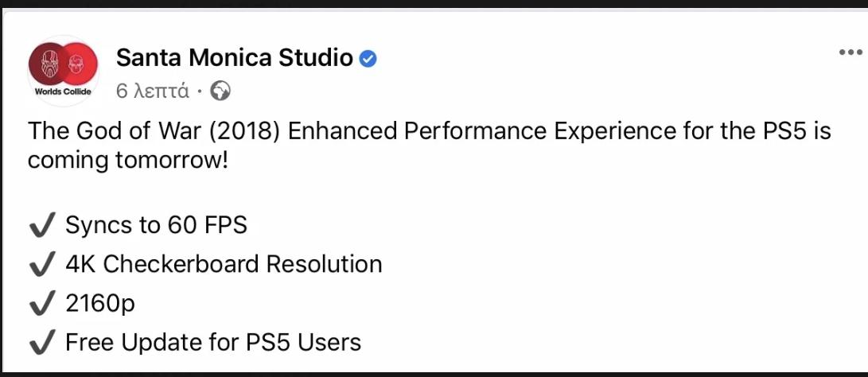Click the globe public audience icon
Image resolution: width=868 pixels, height=377 pixels.
click(x=220, y=91)
